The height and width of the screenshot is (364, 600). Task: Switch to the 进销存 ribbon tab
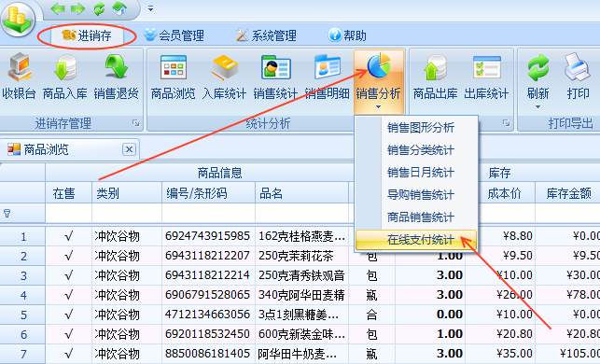[x=87, y=35]
